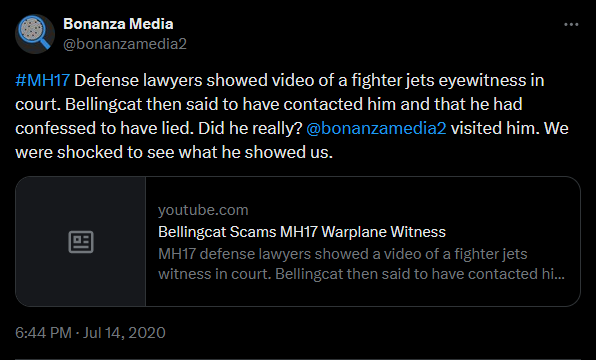
Task: Click the Jul 14, 2020 date
Action: point(124,333)
